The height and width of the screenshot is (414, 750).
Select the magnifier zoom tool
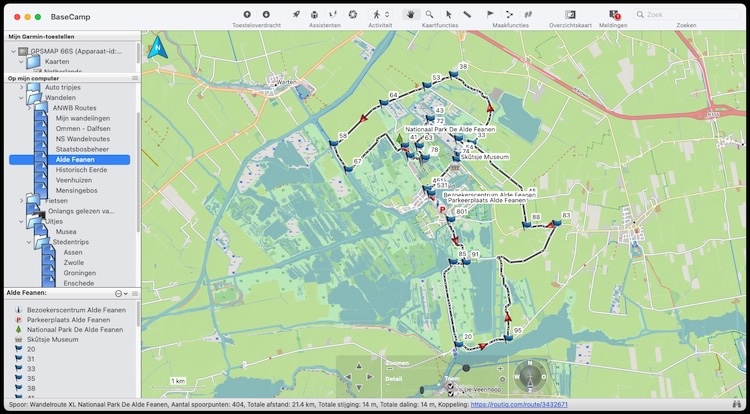click(x=430, y=15)
